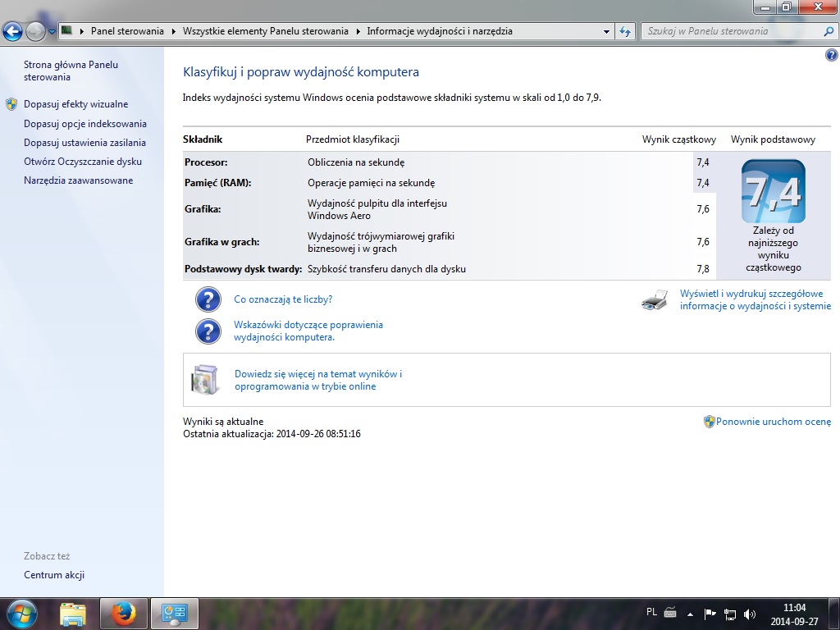Open Strona główna Panelu sterowania link
The height and width of the screenshot is (630, 840).
(x=71, y=71)
